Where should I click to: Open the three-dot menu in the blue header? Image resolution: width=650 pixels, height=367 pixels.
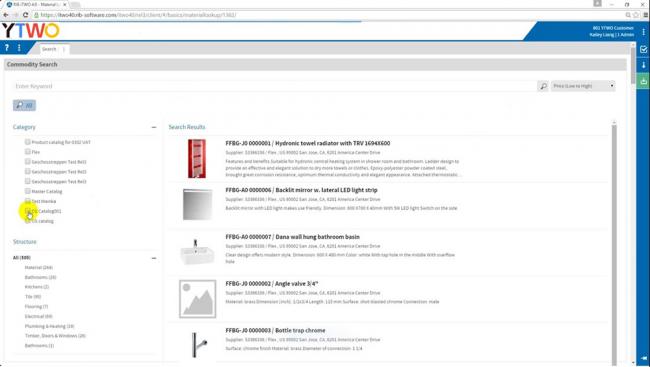[643, 32]
